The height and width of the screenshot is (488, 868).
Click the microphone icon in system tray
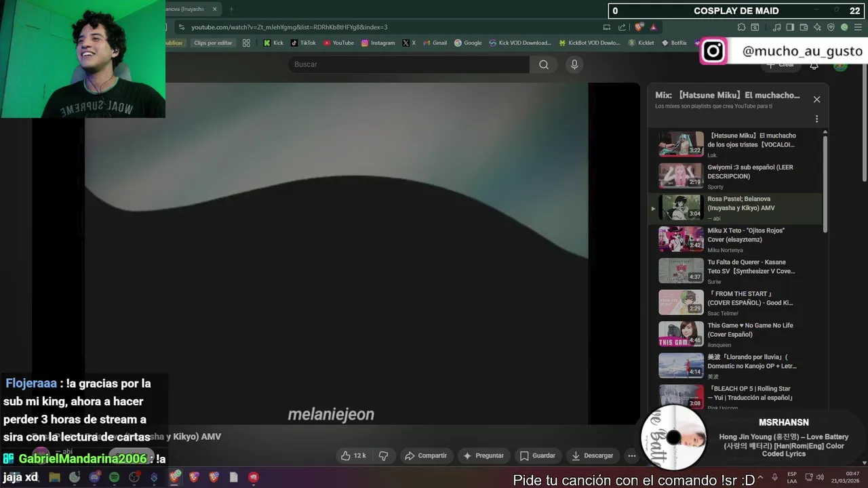point(775,477)
